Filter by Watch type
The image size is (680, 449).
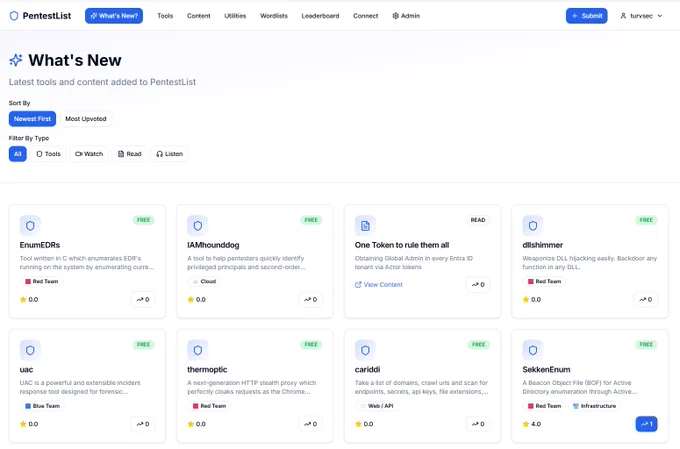pyautogui.click(x=89, y=154)
